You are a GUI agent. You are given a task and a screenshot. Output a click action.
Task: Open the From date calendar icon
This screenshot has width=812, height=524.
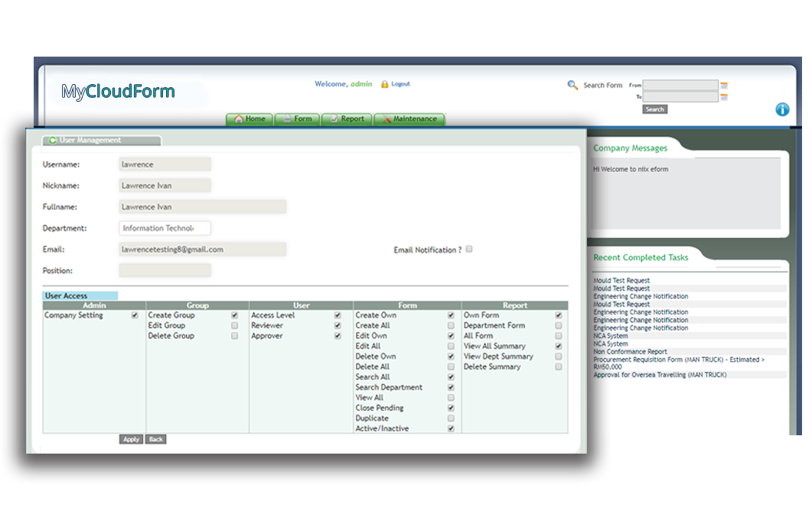(x=724, y=86)
